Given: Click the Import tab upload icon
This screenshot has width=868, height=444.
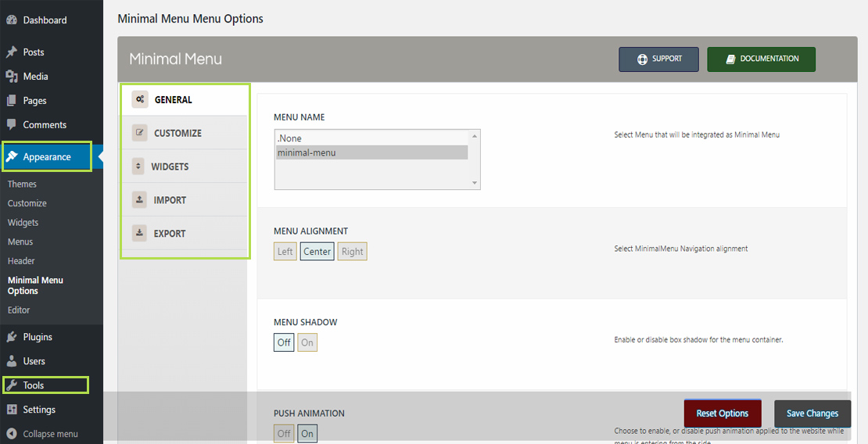Looking at the screenshot, I should (139, 200).
